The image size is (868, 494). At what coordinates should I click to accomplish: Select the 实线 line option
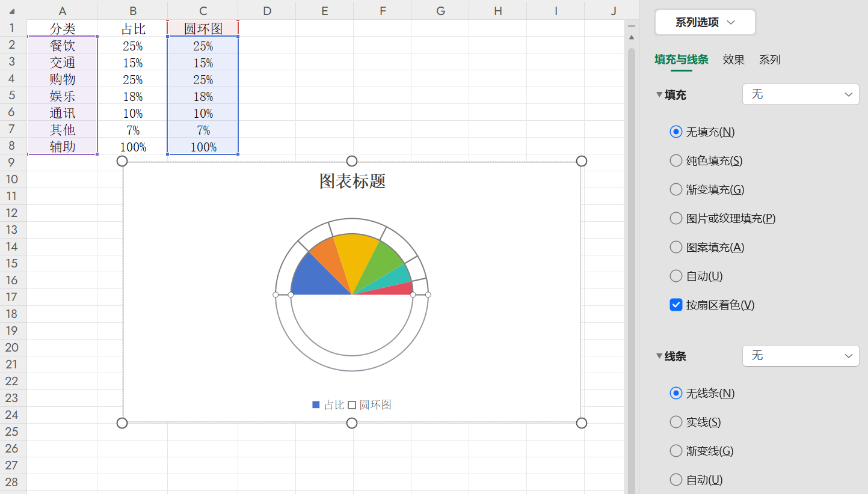click(x=676, y=422)
